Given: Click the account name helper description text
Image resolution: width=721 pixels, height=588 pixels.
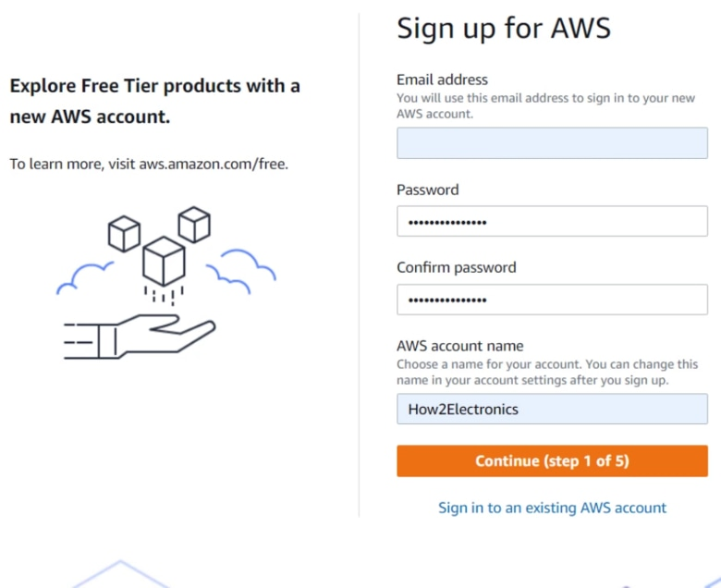Looking at the screenshot, I should (x=547, y=372).
